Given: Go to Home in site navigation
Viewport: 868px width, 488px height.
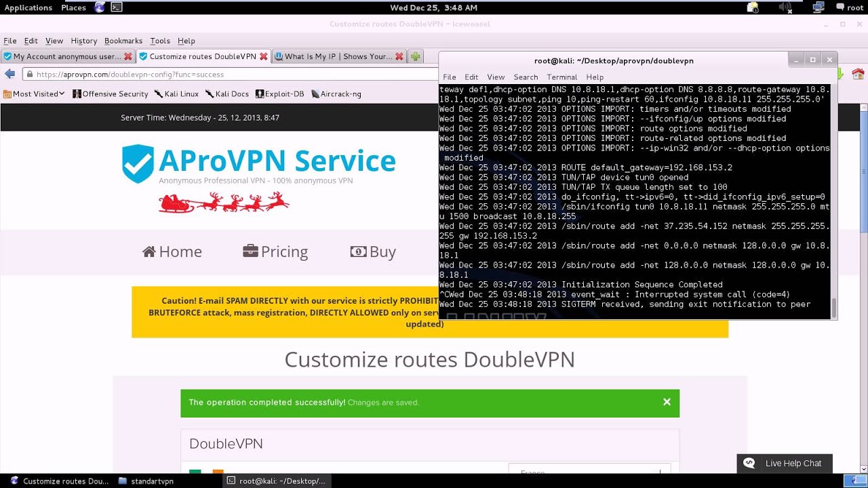Looking at the screenshot, I should 172,251.
